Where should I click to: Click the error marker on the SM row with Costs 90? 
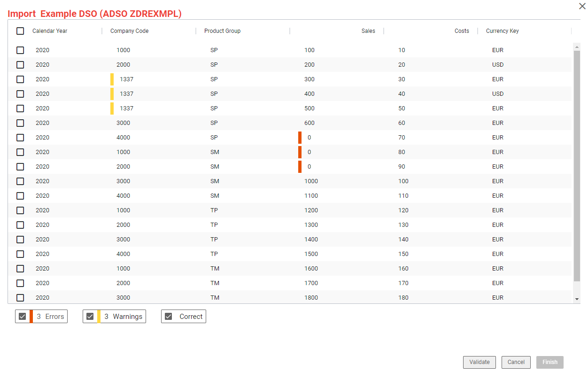coord(300,166)
